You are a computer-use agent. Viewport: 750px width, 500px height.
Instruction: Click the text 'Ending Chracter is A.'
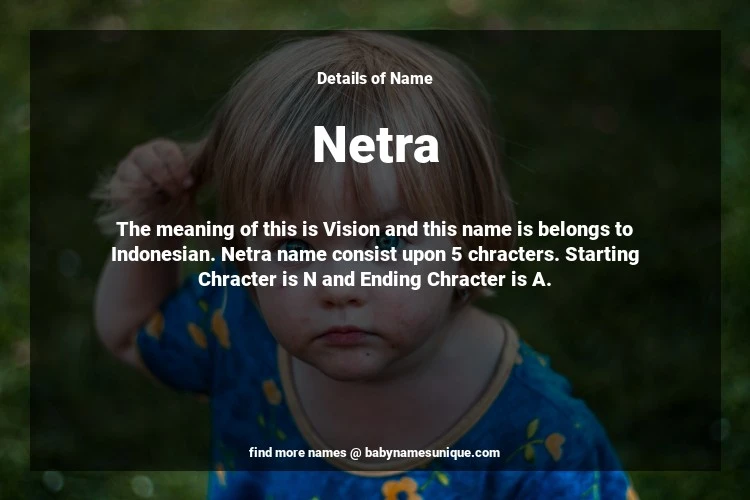(455, 280)
